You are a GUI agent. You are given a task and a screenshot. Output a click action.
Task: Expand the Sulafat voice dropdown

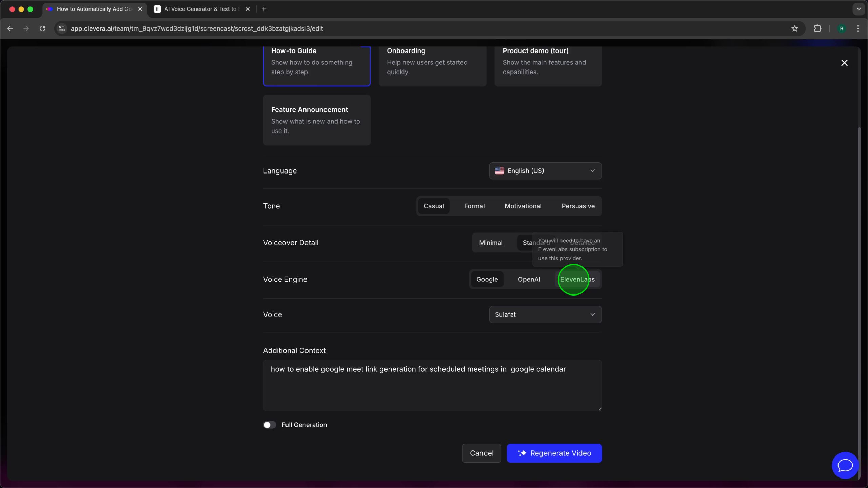coord(545,314)
